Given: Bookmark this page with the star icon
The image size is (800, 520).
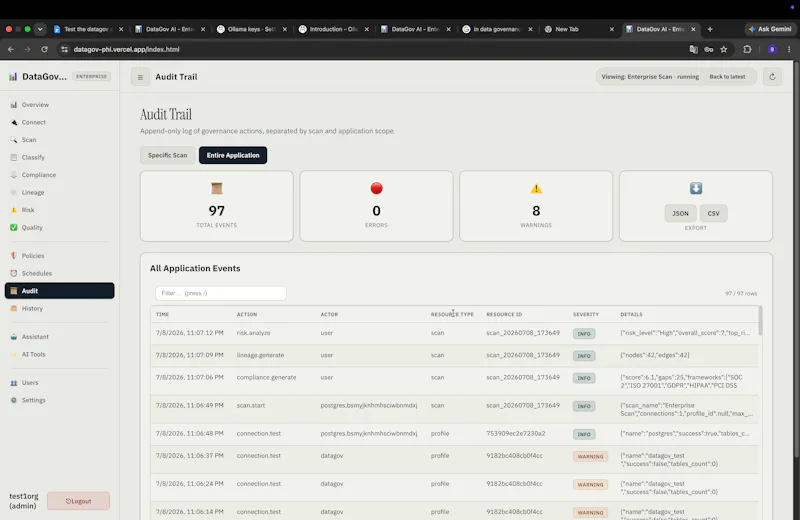Looking at the screenshot, I should click(x=723, y=49).
